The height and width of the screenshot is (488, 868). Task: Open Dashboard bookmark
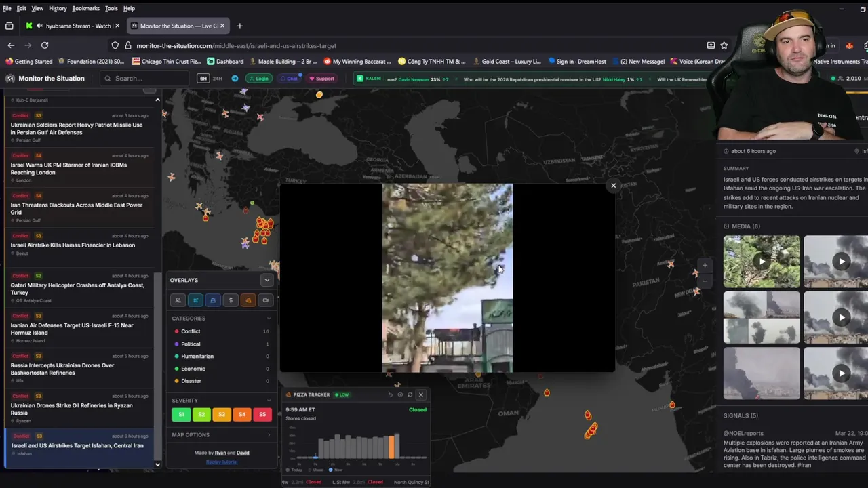coord(225,61)
